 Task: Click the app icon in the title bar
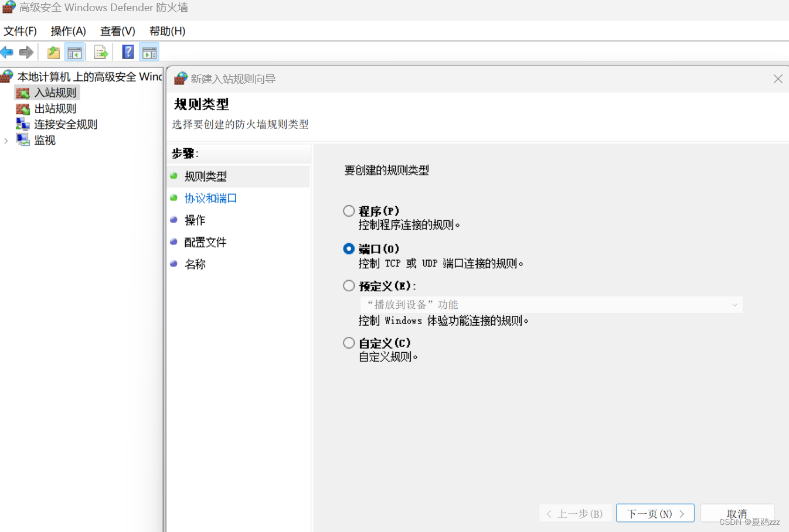click(8, 8)
